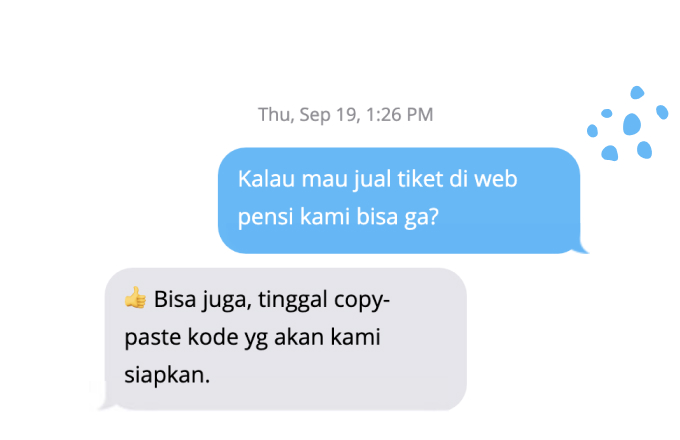Select the gray received message bubble
This screenshot has height=440, width=680.
pos(286,339)
